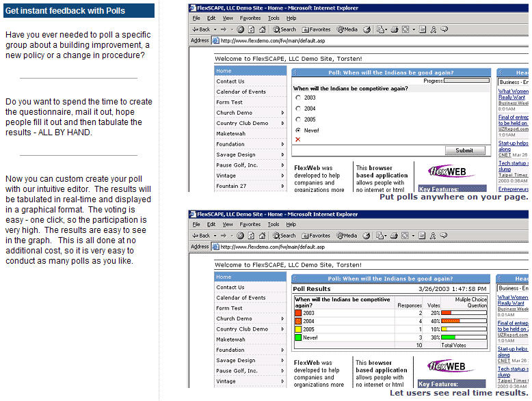Open Favorites menu in the poll-results browser

click(250, 224)
